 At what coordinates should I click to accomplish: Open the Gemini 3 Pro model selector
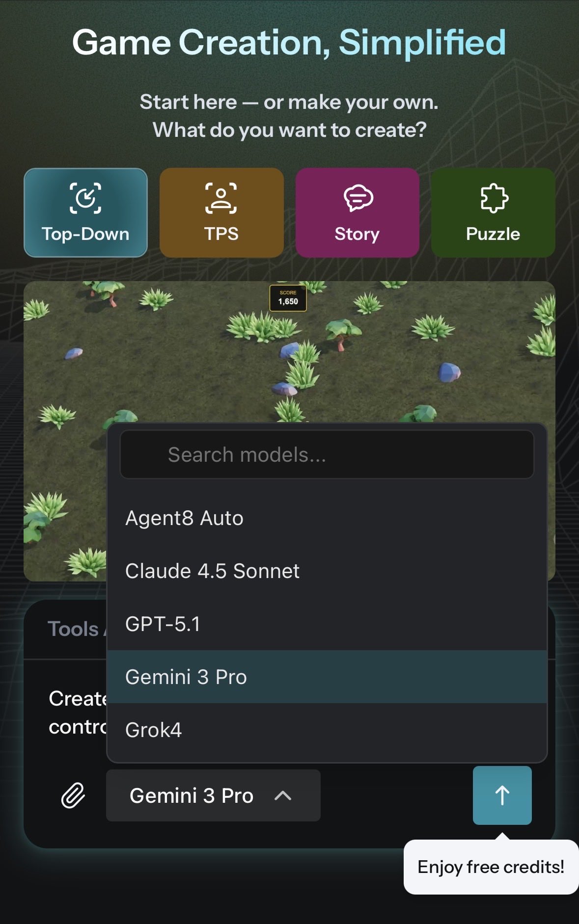[x=213, y=795]
